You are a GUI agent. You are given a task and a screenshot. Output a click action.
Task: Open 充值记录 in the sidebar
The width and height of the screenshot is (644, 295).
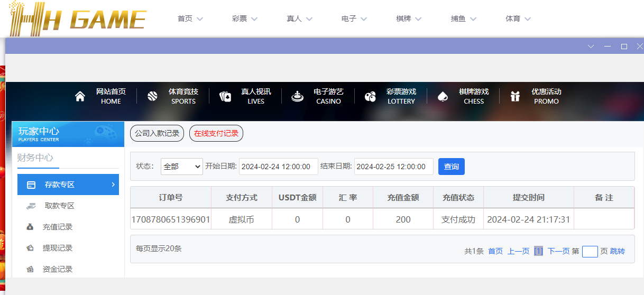point(57,227)
